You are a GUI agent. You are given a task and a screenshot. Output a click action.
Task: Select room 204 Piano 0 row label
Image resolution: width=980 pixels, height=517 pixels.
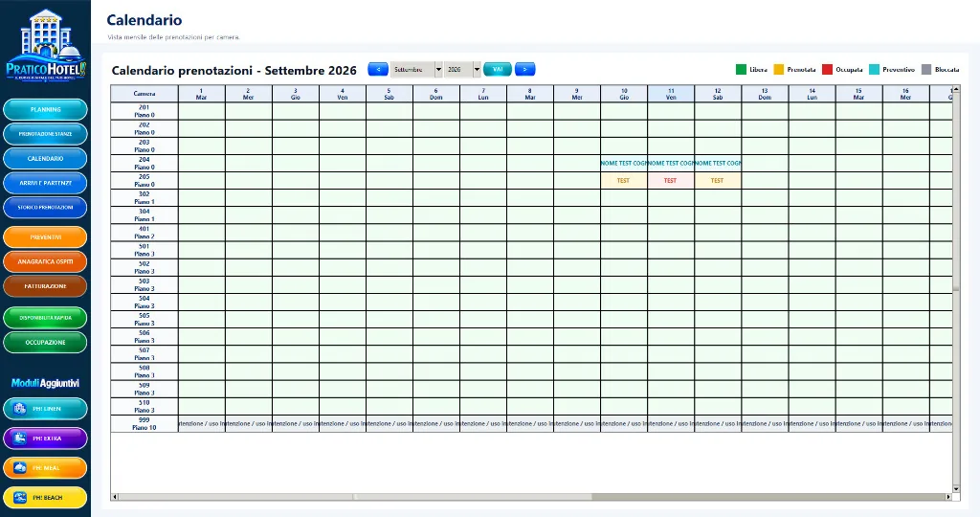145,163
